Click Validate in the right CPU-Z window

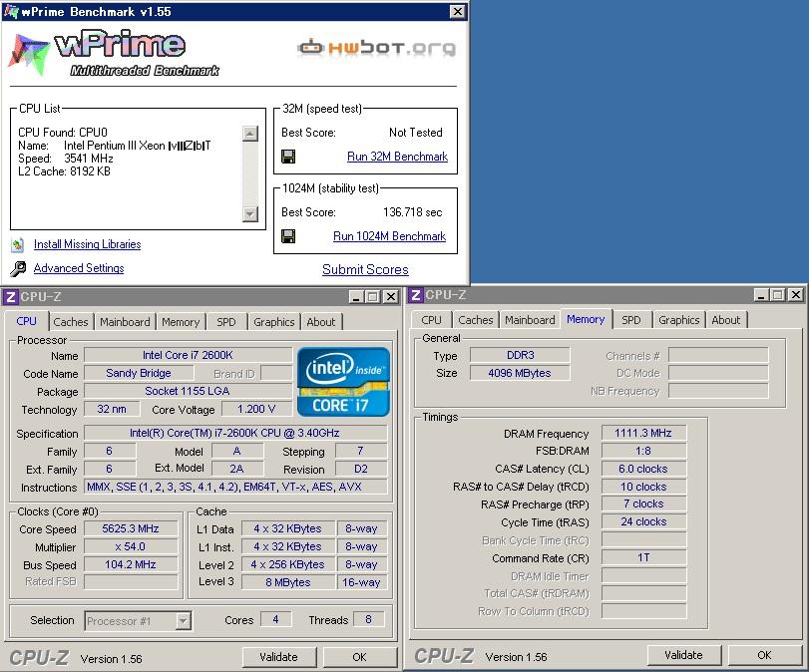tap(683, 655)
